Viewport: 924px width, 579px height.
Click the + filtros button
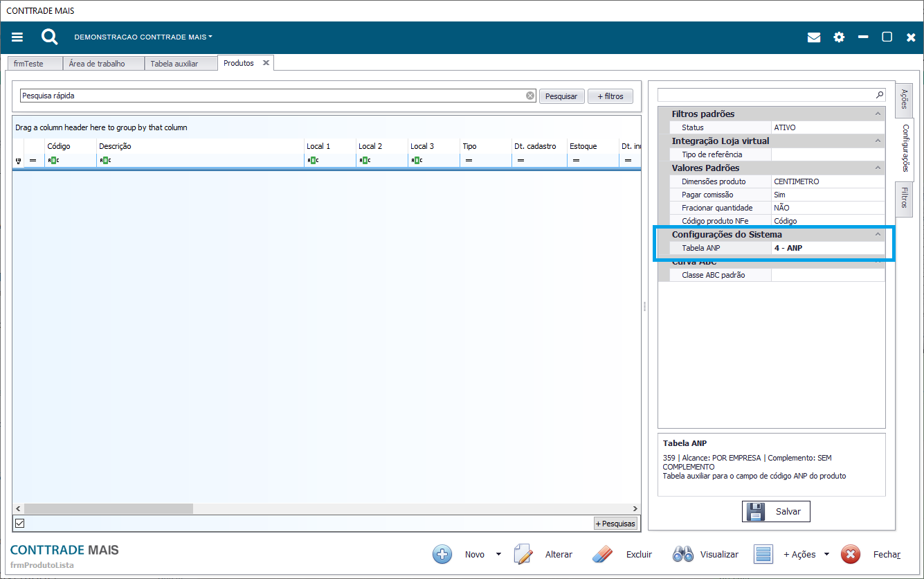(x=610, y=96)
